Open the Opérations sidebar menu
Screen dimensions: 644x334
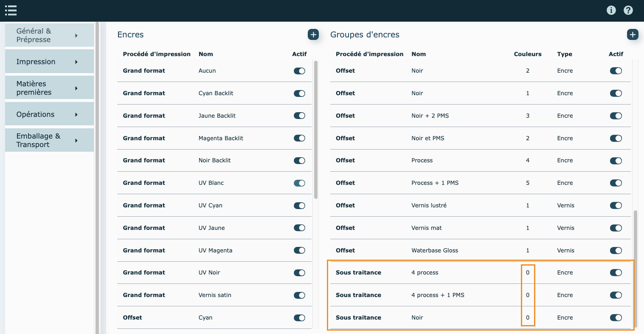[x=49, y=114]
